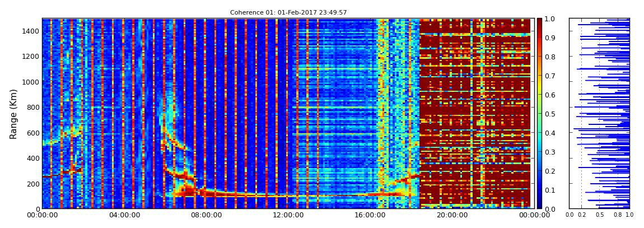Click the 200 range tick label

33,184
